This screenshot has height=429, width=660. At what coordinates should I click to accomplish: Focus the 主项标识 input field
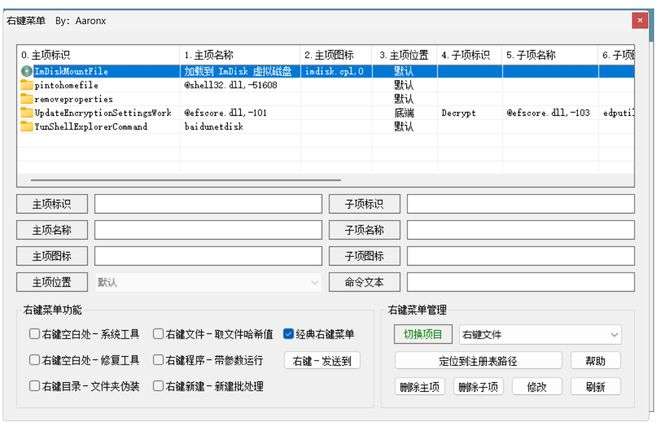[x=208, y=204]
